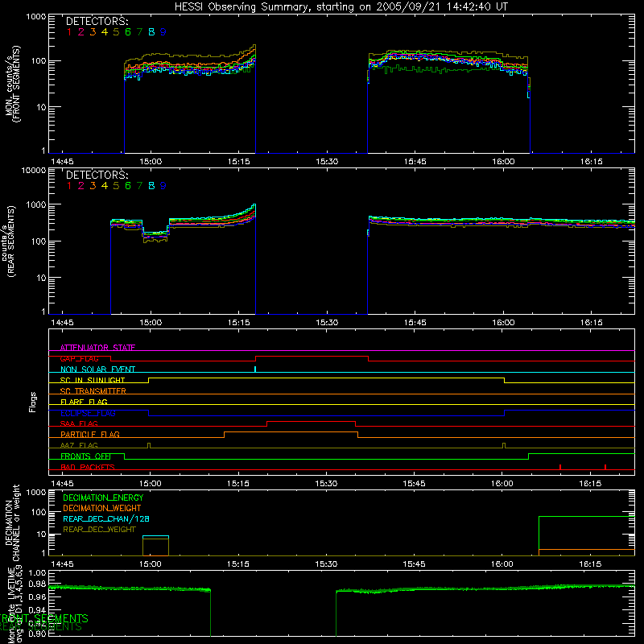Click the cyan NON_SOLAR_EVENT flag label
The image size is (644, 644).
coord(97,369)
